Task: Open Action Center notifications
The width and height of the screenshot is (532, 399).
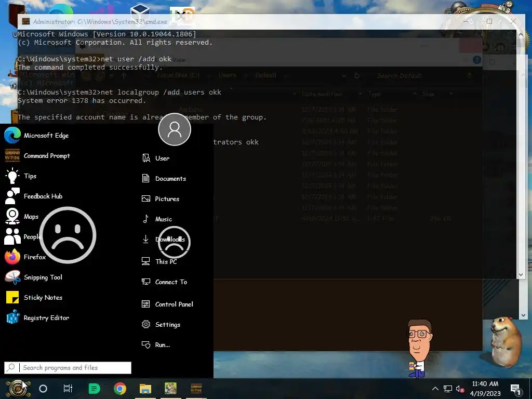Action: (516, 389)
